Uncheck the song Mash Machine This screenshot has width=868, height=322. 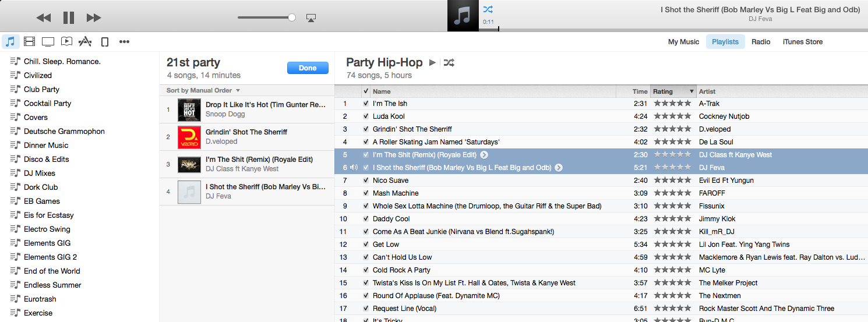[366, 193]
